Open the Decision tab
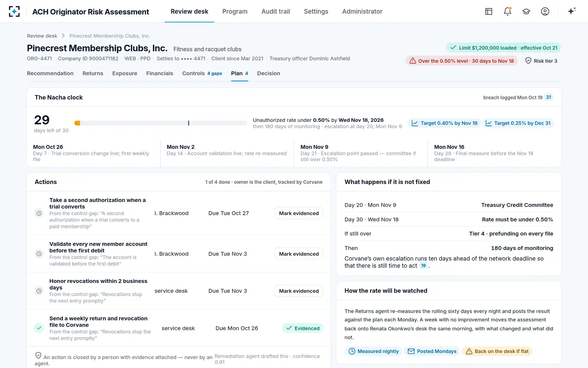The image size is (588, 368). pos(269,74)
